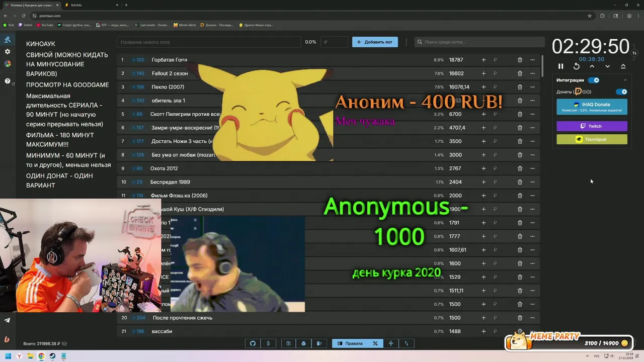
Task: Open the GitHub icon in bottom toolbar
Action: click(253, 343)
